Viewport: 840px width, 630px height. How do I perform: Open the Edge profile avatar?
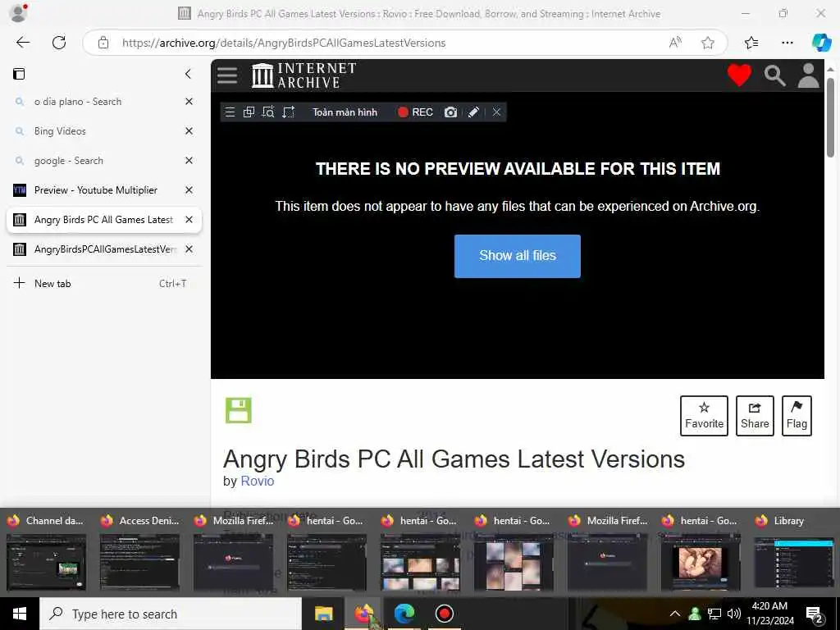[19, 13]
